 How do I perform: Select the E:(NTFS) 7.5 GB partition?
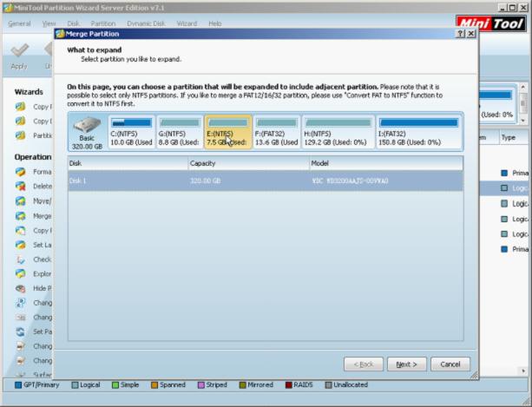point(228,132)
